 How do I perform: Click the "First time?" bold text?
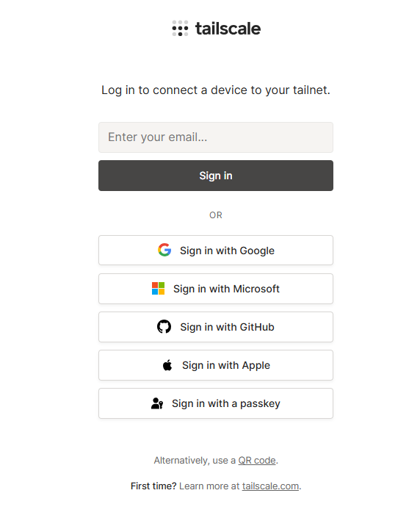click(x=153, y=486)
